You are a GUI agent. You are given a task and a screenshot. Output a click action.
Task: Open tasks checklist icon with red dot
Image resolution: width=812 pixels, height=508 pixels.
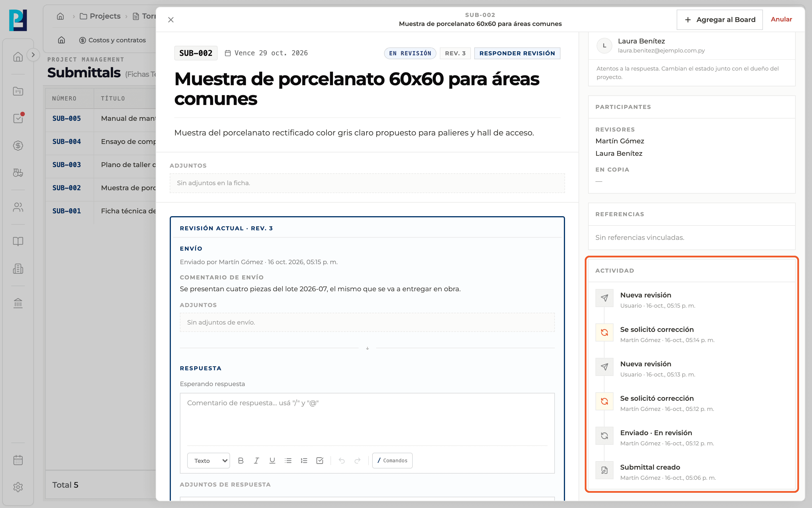click(x=18, y=118)
